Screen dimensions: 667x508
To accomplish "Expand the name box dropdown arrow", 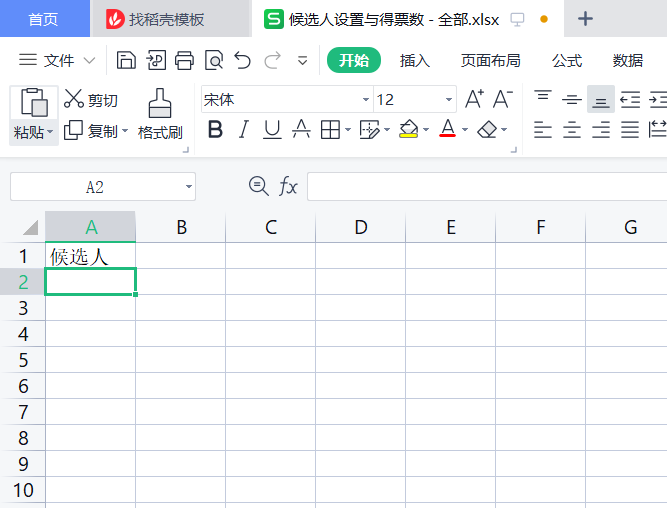I will (x=188, y=186).
